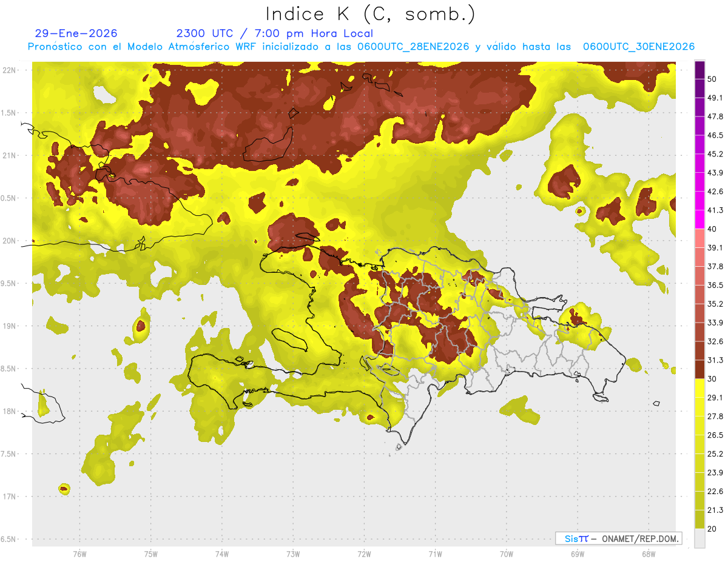Click the '22N' latitude label
The width and height of the screenshot is (728, 562).
click(x=10, y=70)
